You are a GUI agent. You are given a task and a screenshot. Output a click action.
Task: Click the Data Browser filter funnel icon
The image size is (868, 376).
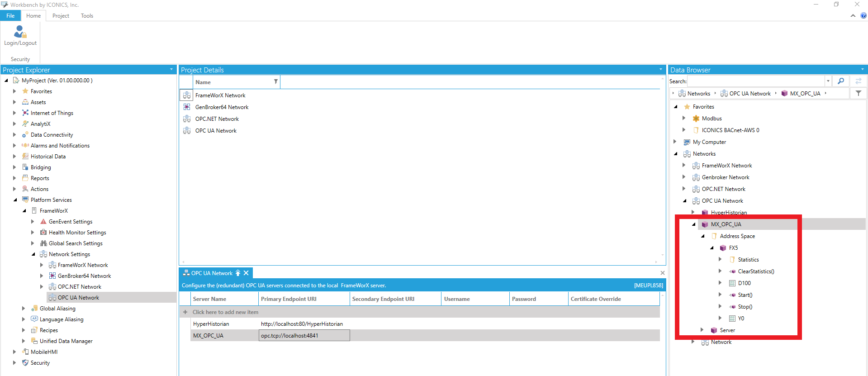click(x=859, y=94)
